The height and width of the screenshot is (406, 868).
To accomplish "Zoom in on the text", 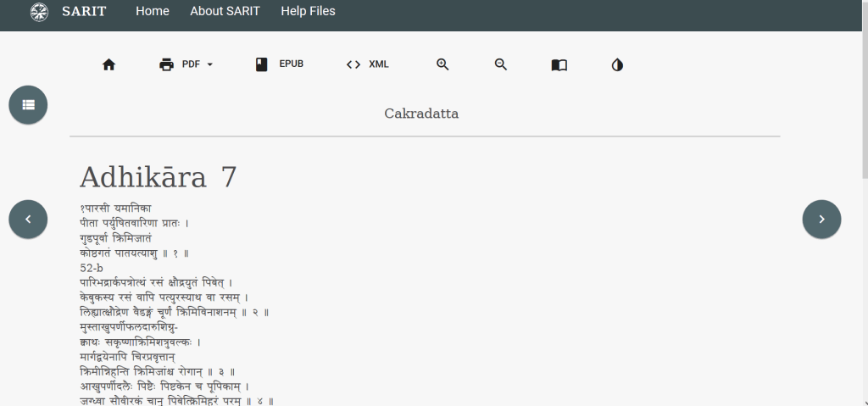I will click(442, 64).
